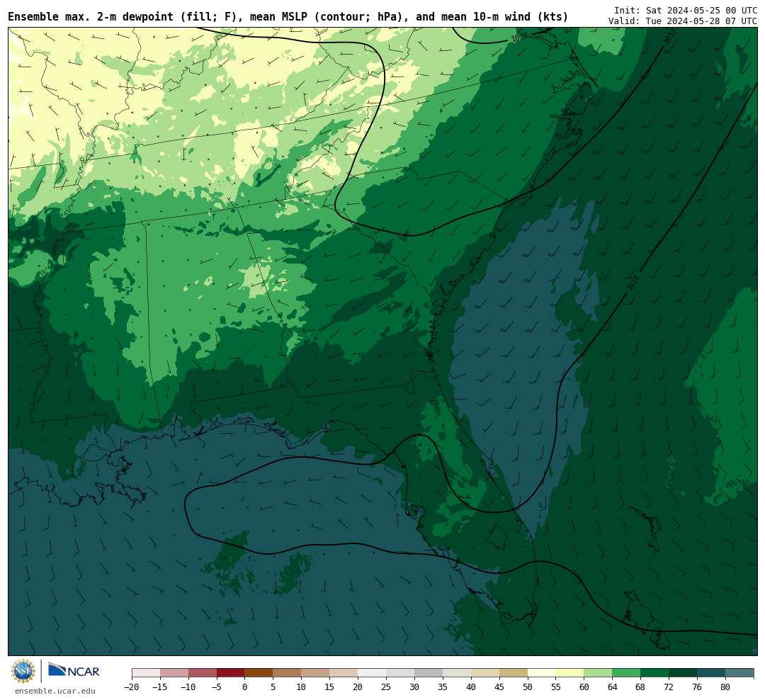Pick the darkest green swatch between 72 and 76

pyautogui.click(x=683, y=673)
